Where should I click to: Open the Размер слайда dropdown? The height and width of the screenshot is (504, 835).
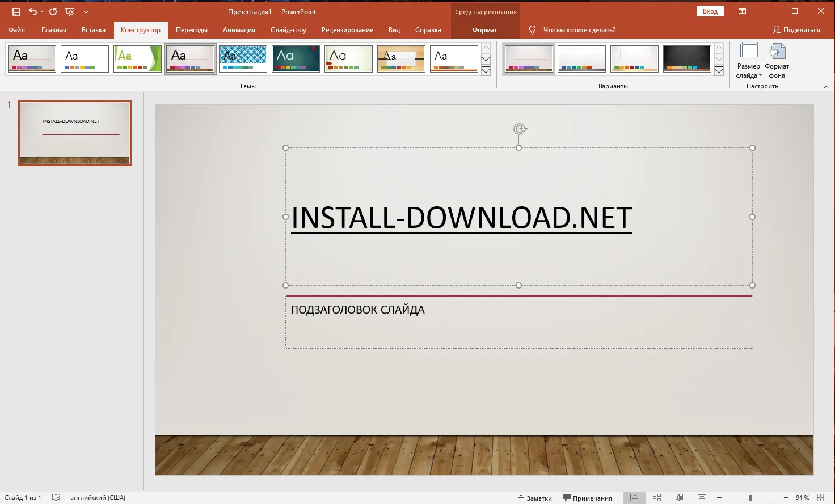(748, 61)
